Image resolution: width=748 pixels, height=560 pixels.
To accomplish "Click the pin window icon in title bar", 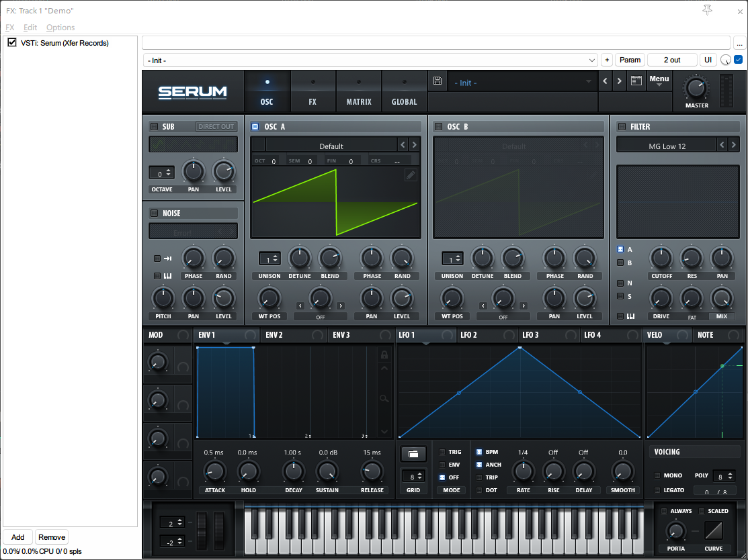I will (x=708, y=10).
